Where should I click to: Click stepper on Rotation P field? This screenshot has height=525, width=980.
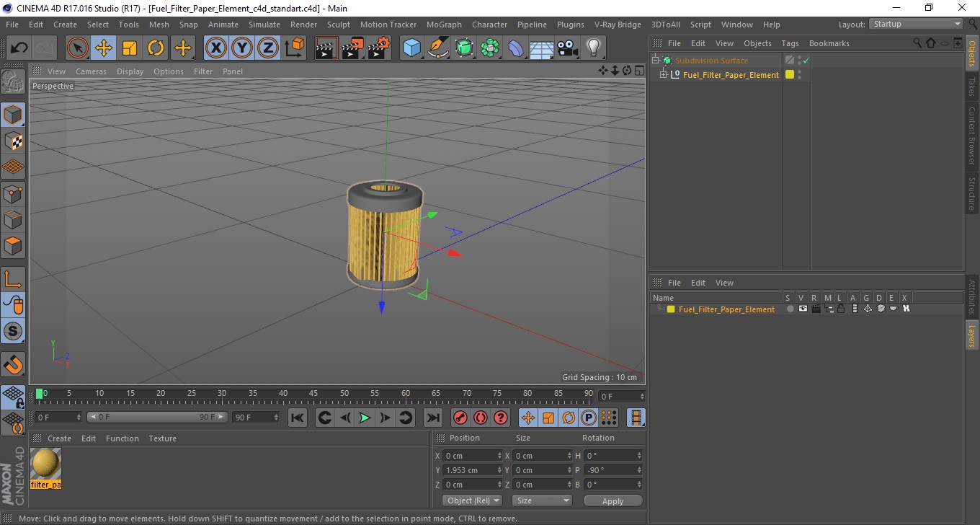(x=640, y=470)
